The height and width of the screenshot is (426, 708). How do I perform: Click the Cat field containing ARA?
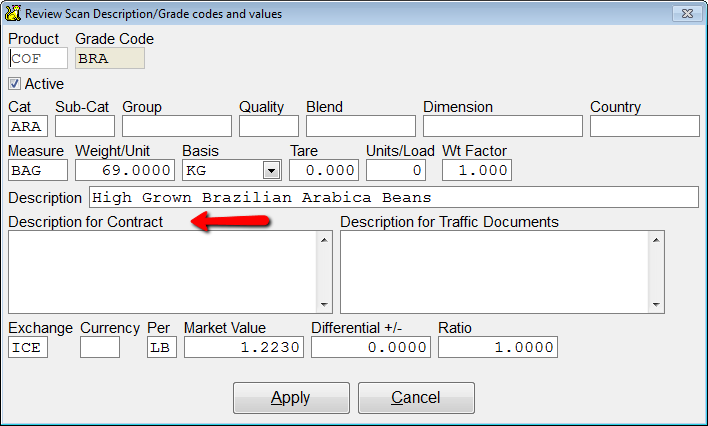pos(28,126)
